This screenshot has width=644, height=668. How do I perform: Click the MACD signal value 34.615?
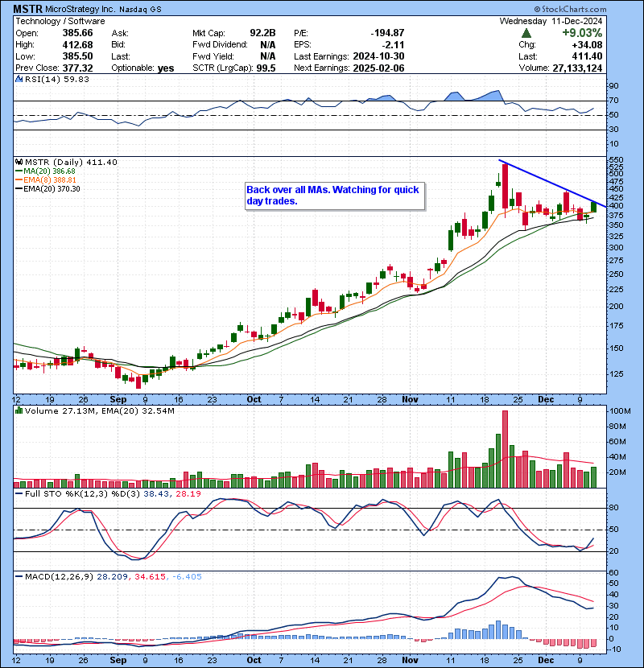[x=150, y=576]
